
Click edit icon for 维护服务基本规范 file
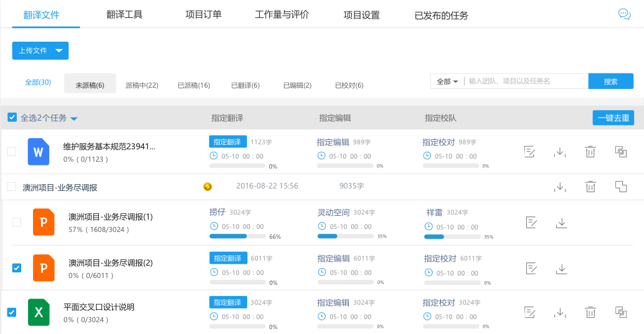pos(530,152)
